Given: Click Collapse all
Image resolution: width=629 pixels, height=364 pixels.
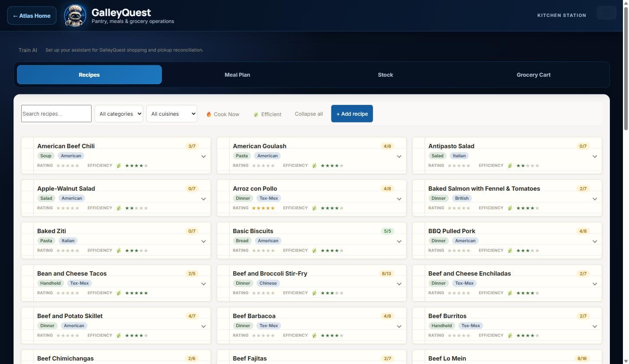Looking at the screenshot, I should 309,114.
